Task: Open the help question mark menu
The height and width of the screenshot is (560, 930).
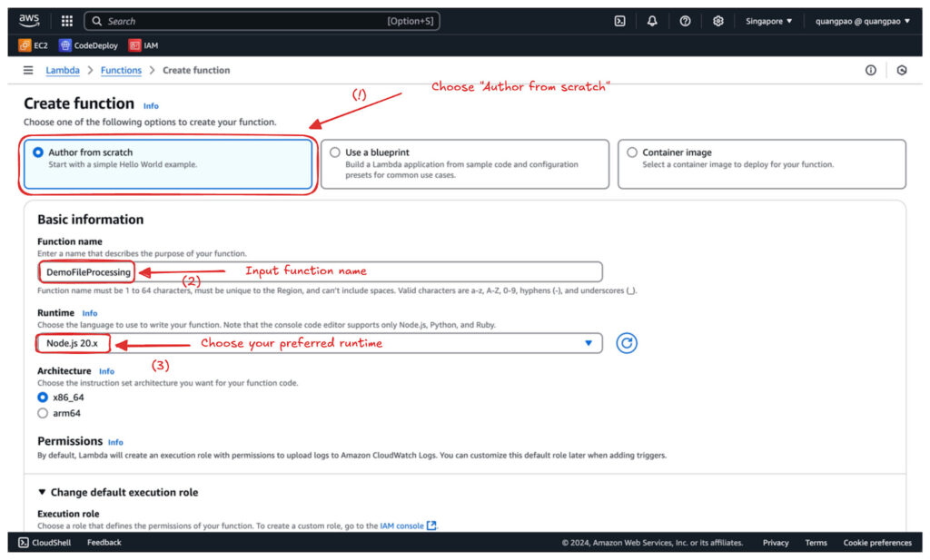Action: click(685, 21)
